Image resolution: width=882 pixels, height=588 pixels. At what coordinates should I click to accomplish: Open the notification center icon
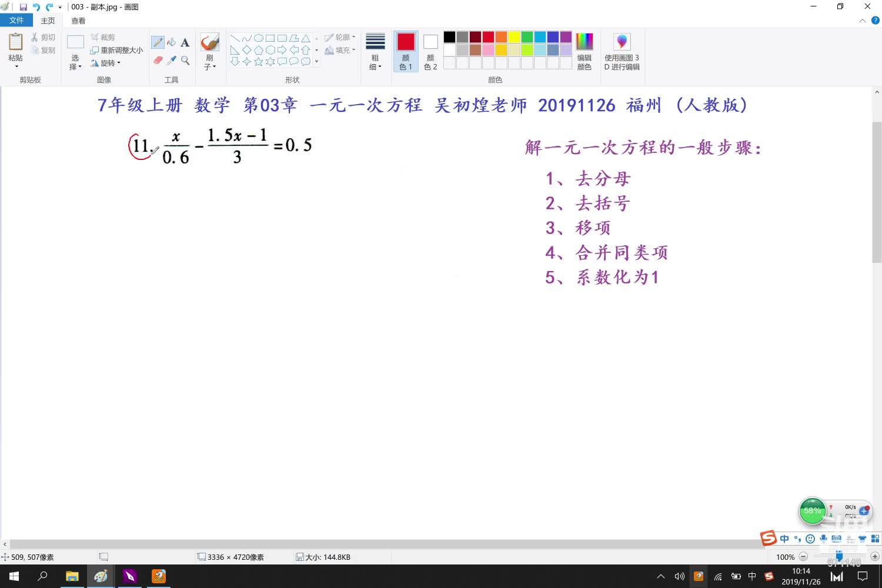point(863,576)
